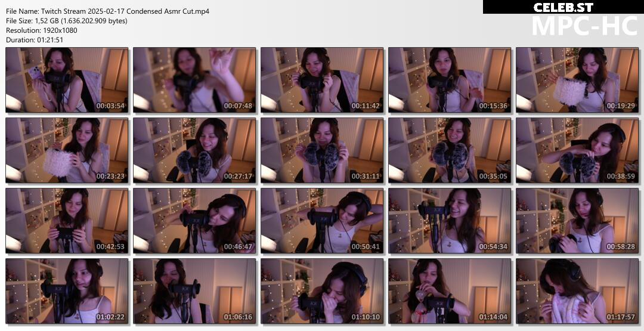Select the thumbnail at 00:46:47
This screenshot has width=644, height=331.
pyautogui.click(x=194, y=221)
